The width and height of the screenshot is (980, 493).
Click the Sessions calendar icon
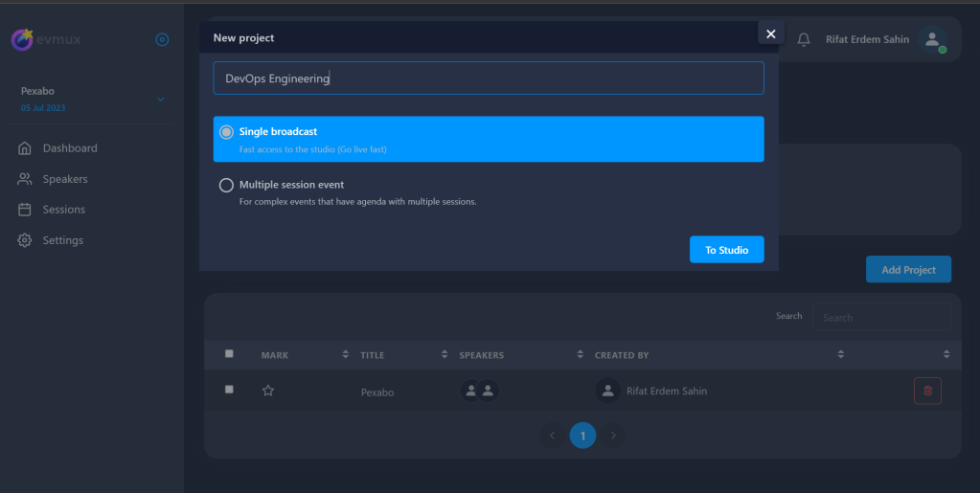[24, 210]
